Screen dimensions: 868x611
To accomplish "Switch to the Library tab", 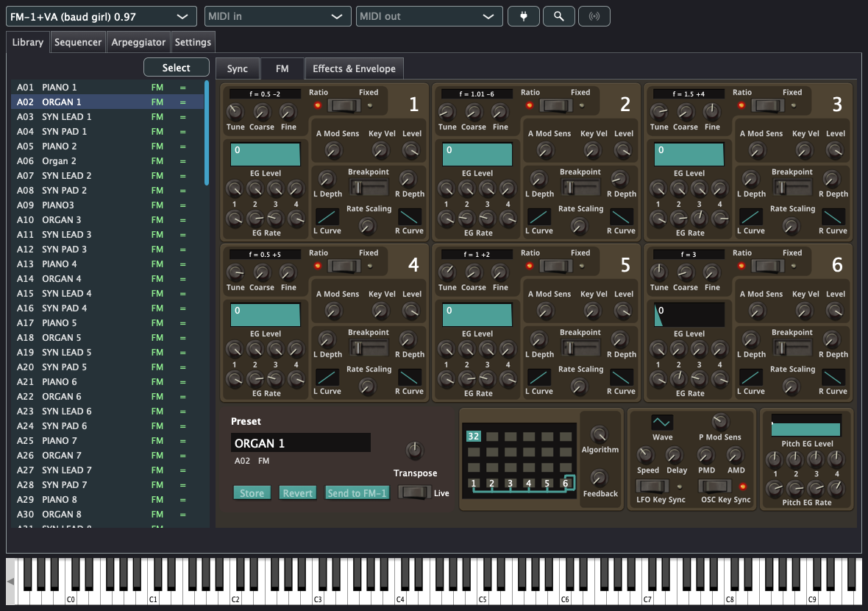I will (x=28, y=42).
